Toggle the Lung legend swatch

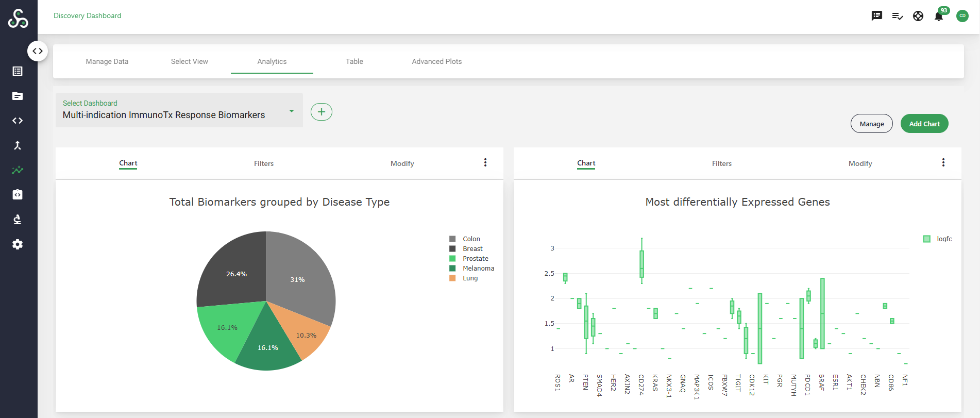(x=452, y=278)
